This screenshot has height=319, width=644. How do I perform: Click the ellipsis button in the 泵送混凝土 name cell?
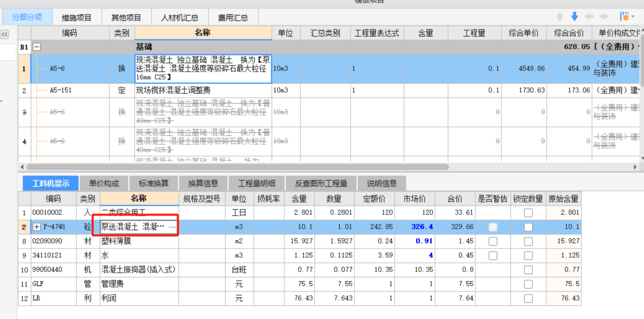(172, 227)
